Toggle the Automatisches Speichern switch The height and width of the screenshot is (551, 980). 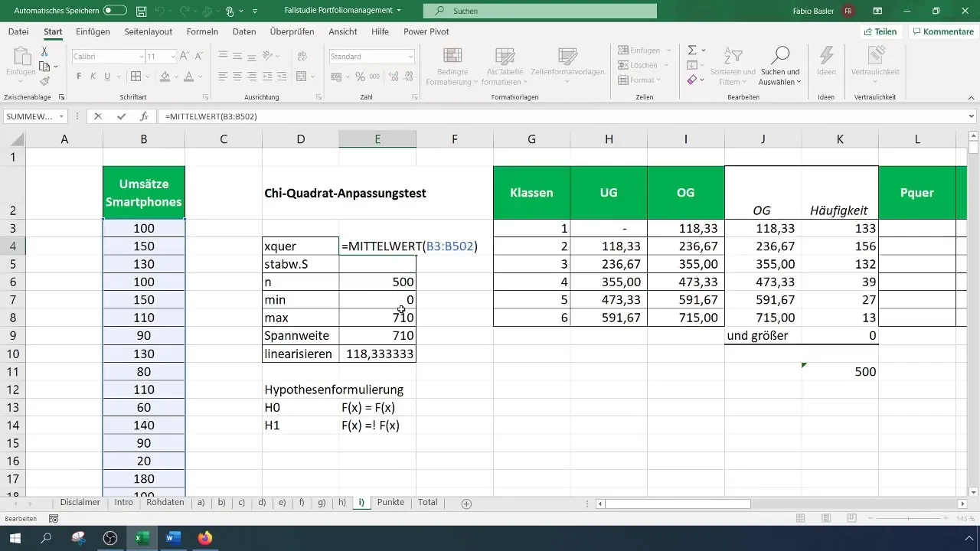click(115, 11)
